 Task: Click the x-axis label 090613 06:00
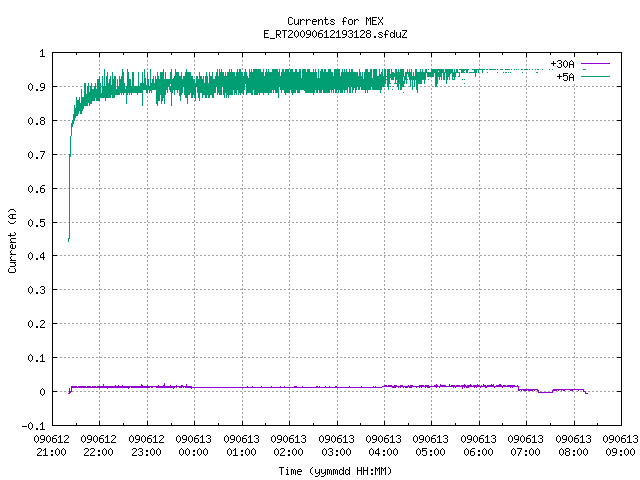click(478, 445)
